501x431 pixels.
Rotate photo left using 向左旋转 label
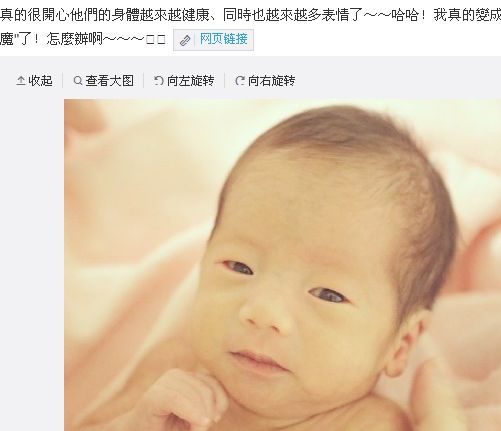click(x=191, y=81)
